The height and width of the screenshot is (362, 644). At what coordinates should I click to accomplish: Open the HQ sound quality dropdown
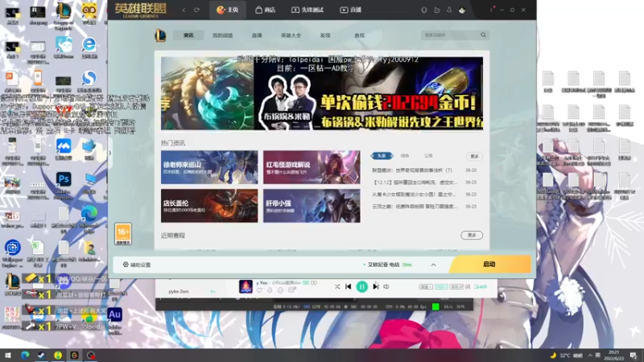click(441, 286)
